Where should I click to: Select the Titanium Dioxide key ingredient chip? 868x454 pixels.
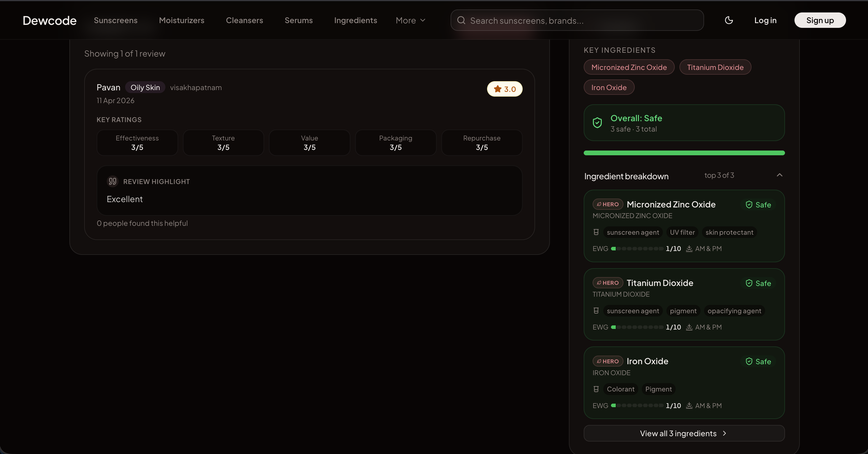[715, 67]
